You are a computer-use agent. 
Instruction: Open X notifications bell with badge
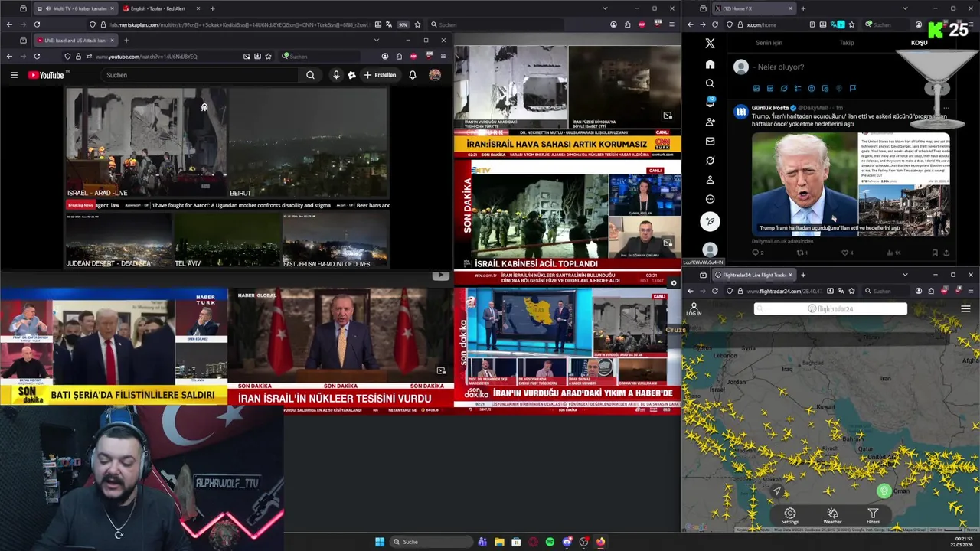coord(710,103)
